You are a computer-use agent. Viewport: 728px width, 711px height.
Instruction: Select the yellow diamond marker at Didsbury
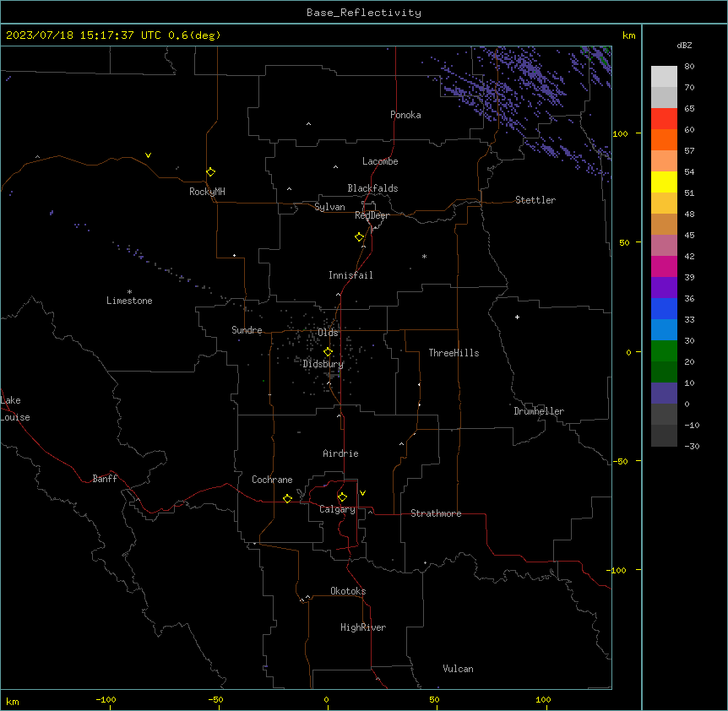(x=328, y=352)
